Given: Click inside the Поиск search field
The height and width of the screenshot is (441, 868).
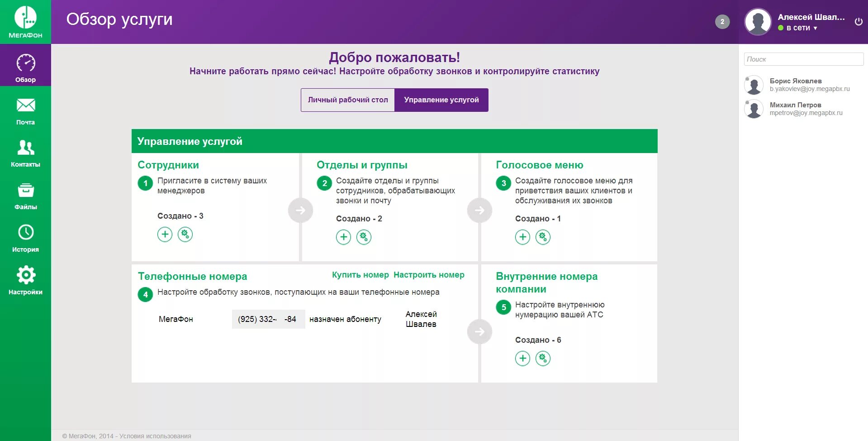Looking at the screenshot, I should coord(804,59).
